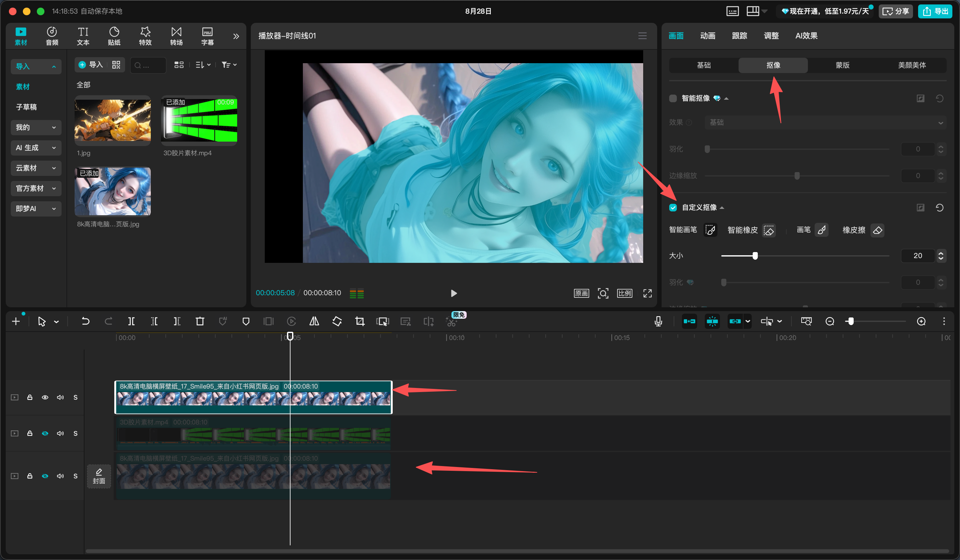Expand the AI 生成 sidebar section

[36, 148]
